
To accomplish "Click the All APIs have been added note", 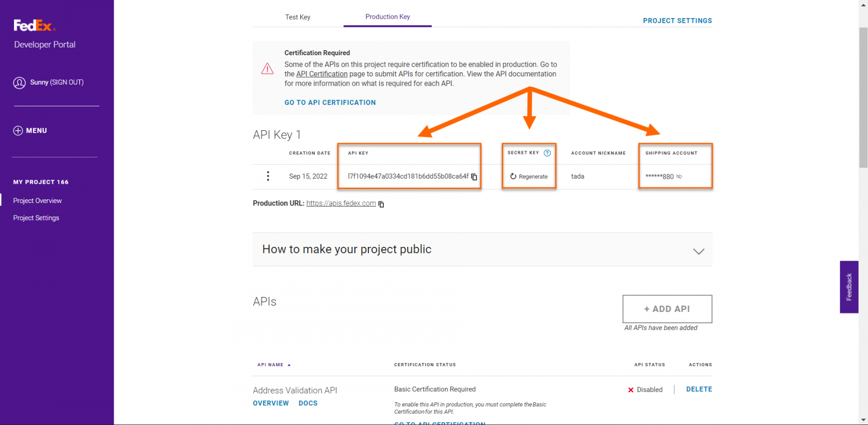I will point(661,328).
